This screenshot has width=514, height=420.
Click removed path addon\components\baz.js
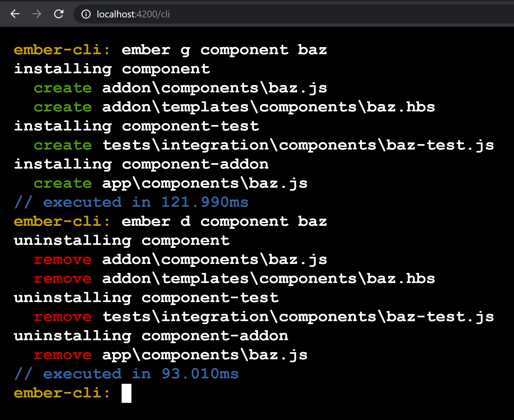click(x=215, y=260)
